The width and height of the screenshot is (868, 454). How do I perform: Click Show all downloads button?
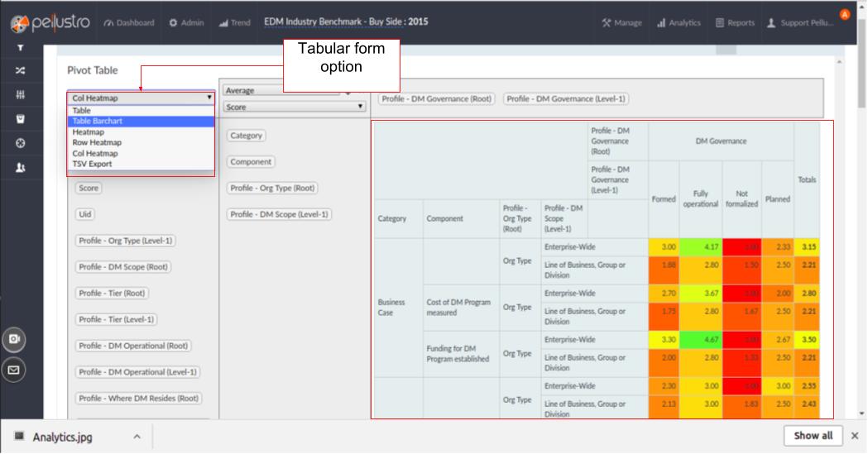[813, 436]
